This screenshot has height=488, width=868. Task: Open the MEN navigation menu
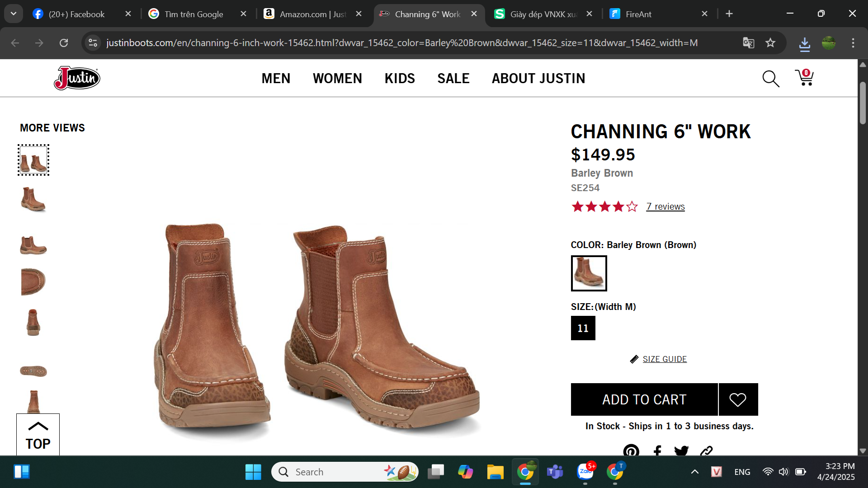coord(276,78)
